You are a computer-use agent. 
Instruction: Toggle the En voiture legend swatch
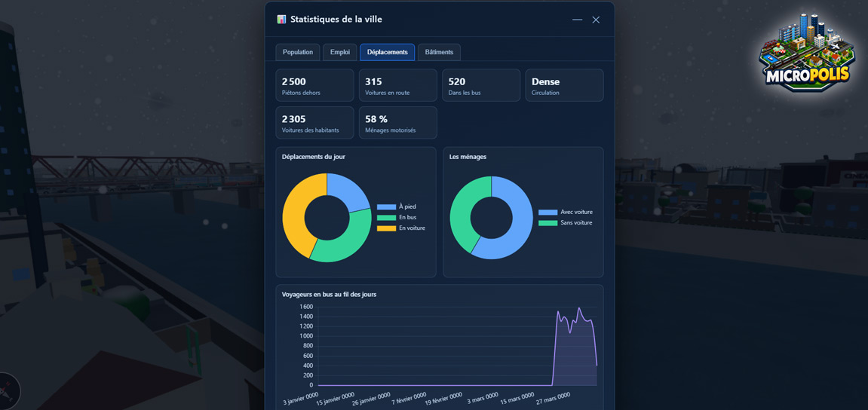click(x=386, y=228)
